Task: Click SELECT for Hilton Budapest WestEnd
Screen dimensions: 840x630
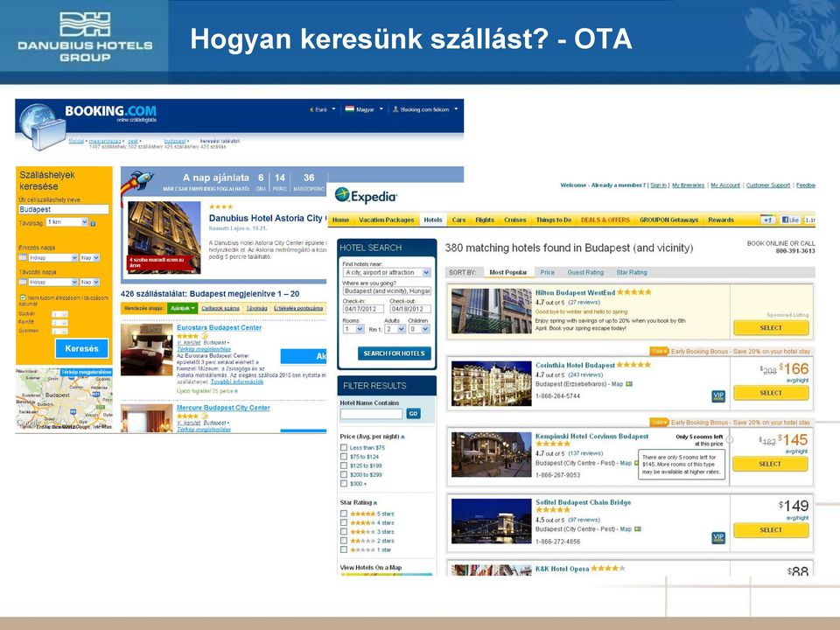Action: point(771,327)
